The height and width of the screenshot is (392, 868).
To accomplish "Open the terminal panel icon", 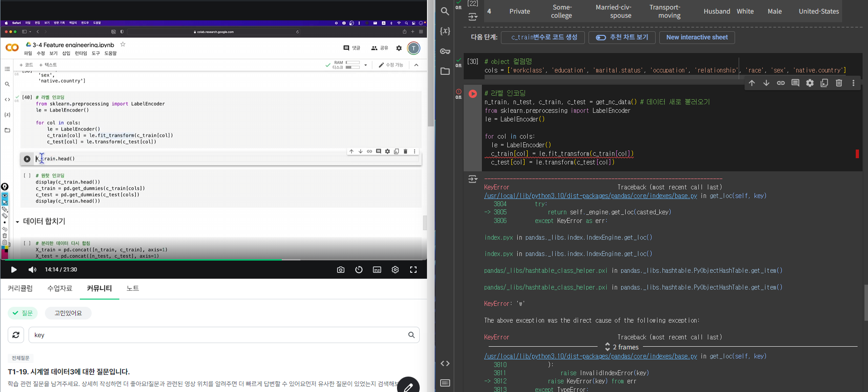I will [x=445, y=383].
